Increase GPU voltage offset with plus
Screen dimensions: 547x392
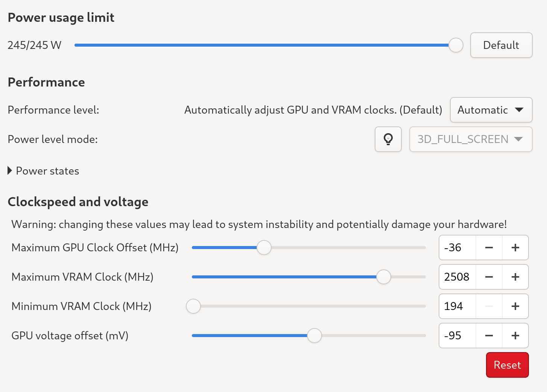pos(515,336)
